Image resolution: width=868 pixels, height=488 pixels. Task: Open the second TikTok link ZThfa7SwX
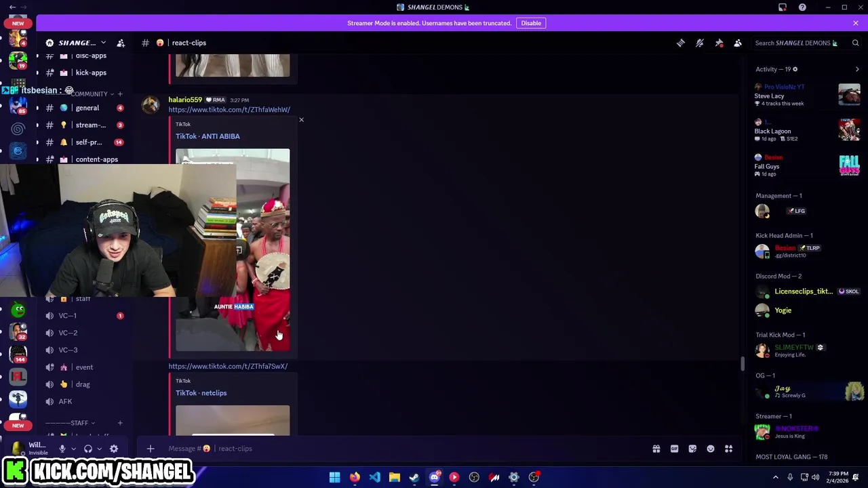228,366
